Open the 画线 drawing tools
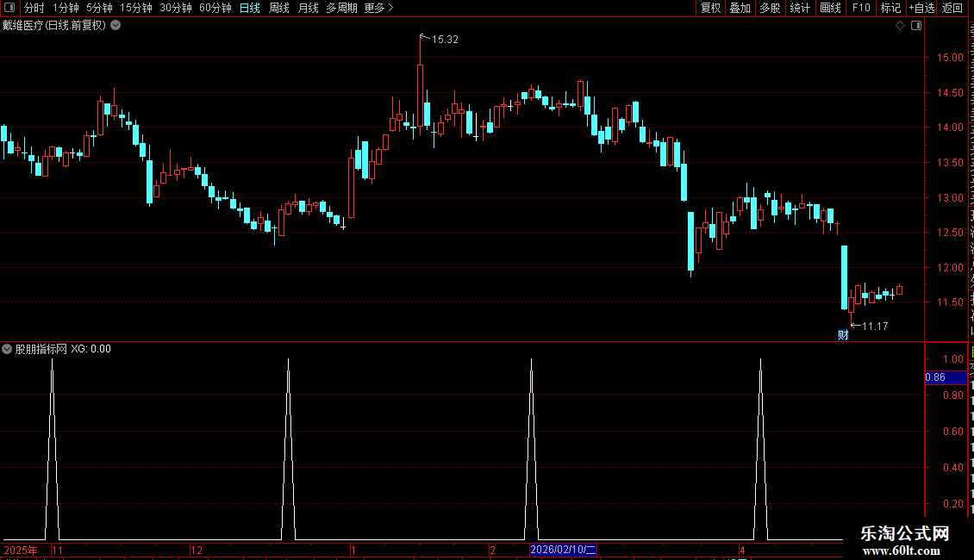 coord(830,8)
